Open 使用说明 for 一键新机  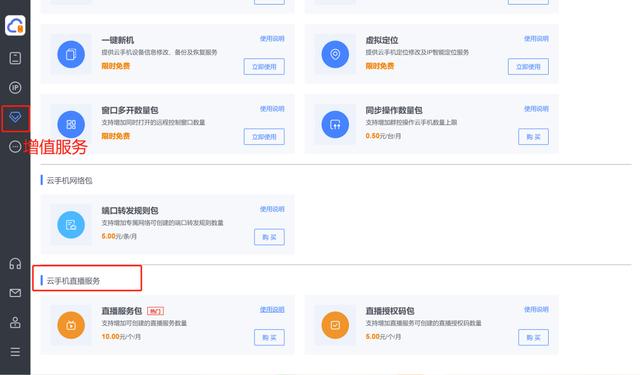tap(272, 39)
